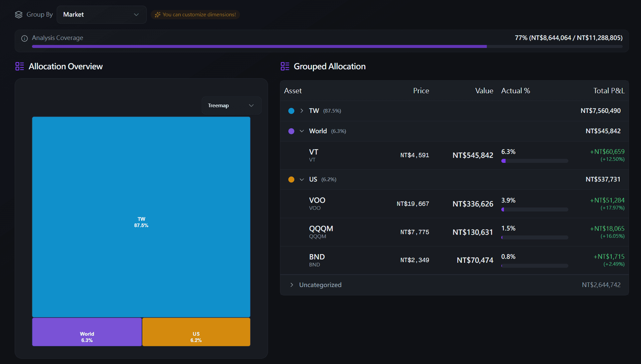This screenshot has height=364, width=641.
Task: Click the sparkle icon in customize dimensions badge
Action: click(158, 15)
